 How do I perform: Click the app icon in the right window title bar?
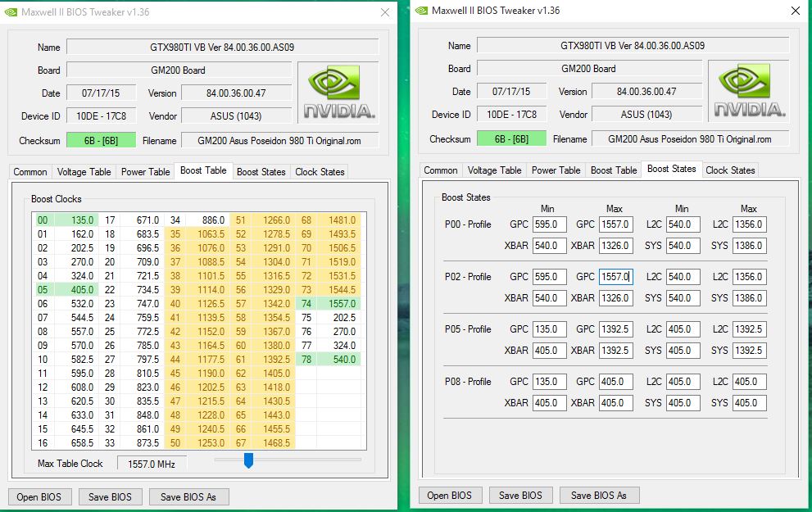pyautogui.click(x=421, y=11)
